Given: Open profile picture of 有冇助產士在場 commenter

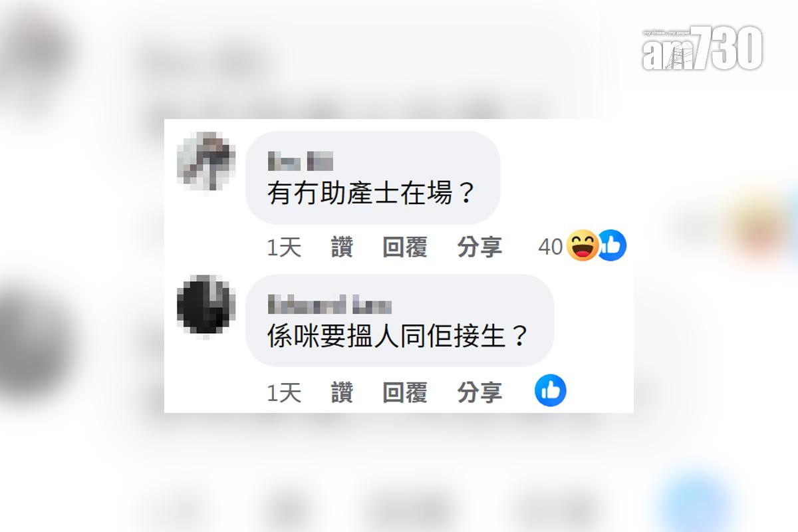Looking at the screenshot, I should pos(206,162).
